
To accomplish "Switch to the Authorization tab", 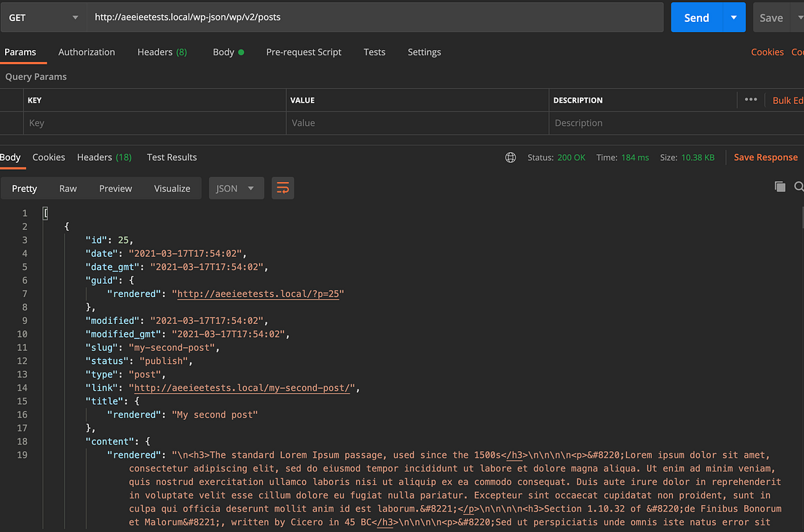I will (x=87, y=52).
